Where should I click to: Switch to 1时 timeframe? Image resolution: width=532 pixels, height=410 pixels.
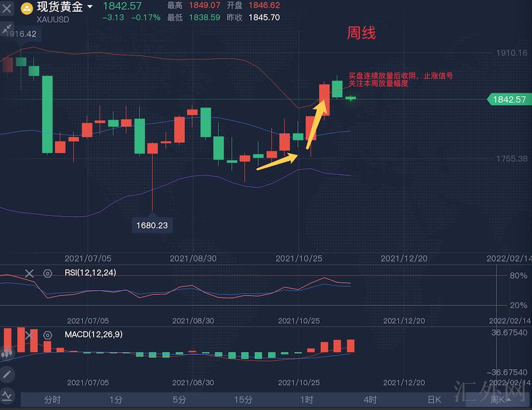click(306, 400)
